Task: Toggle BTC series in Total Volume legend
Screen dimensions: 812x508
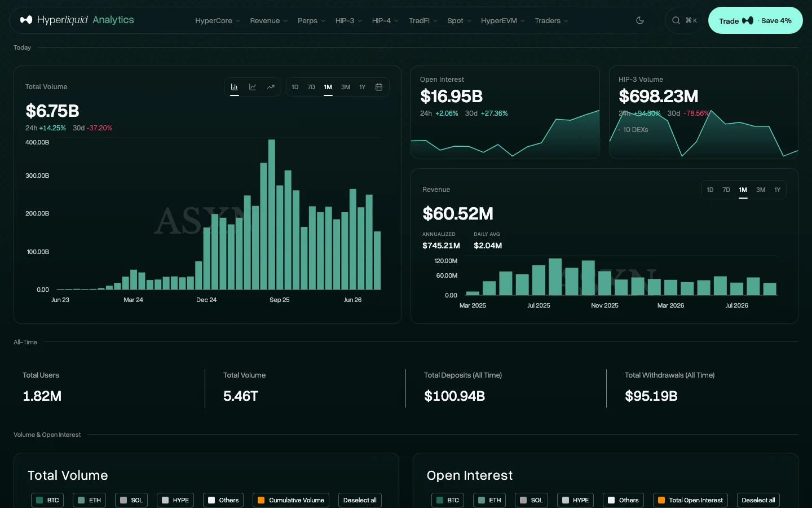Action: pos(47,500)
